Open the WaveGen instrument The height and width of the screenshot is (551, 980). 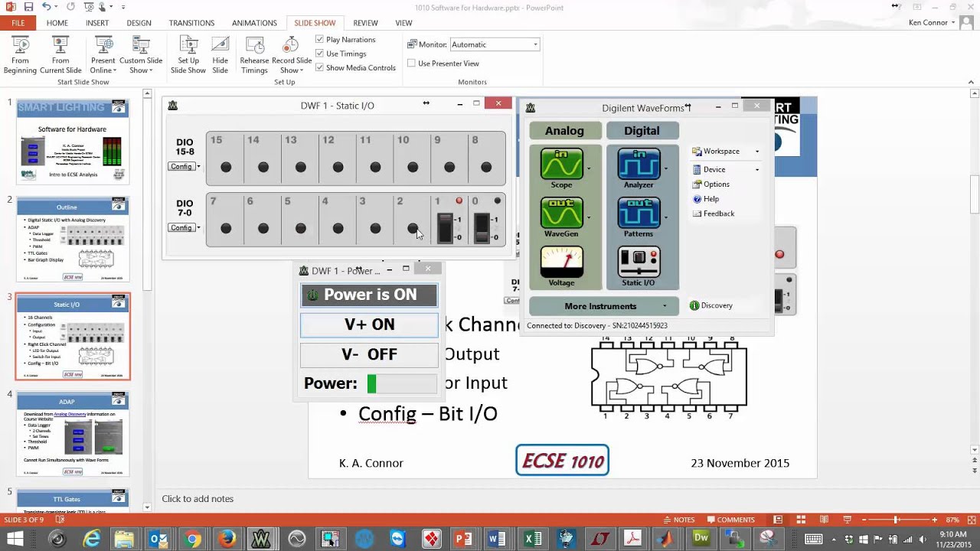pos(561,218)
